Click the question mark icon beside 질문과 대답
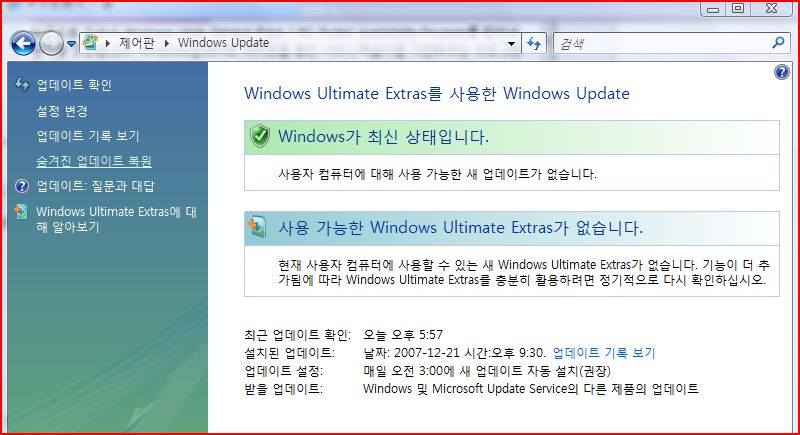 22,186
